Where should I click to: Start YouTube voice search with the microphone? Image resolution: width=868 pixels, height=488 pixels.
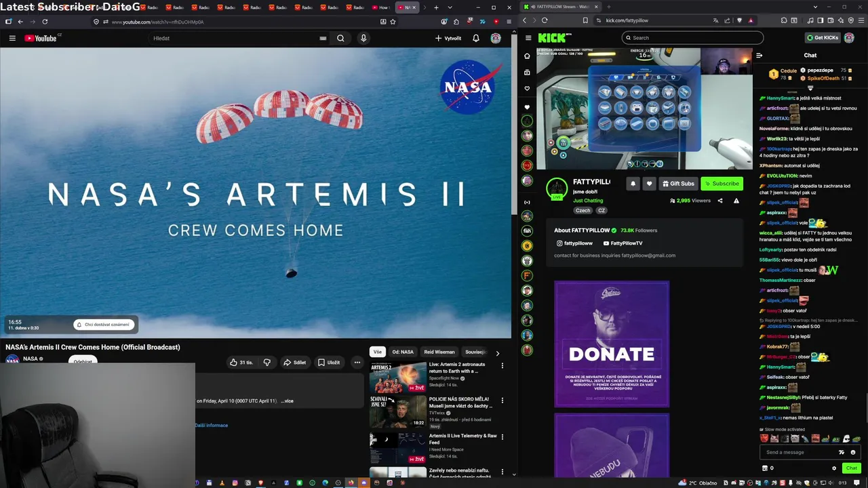[x=363, y=38]
